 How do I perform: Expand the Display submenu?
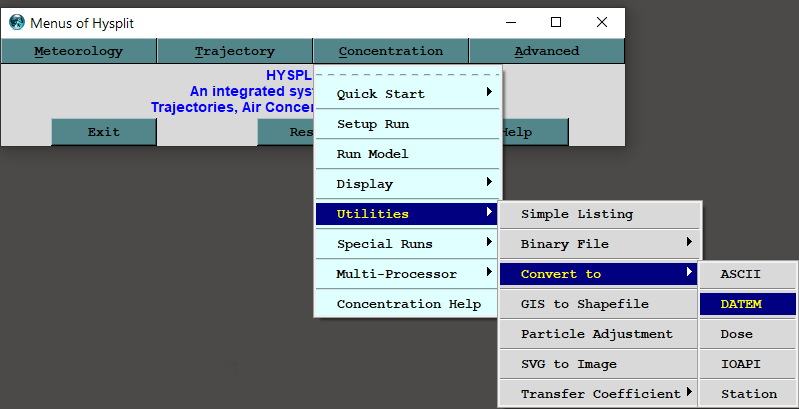(x=407, y=184)
